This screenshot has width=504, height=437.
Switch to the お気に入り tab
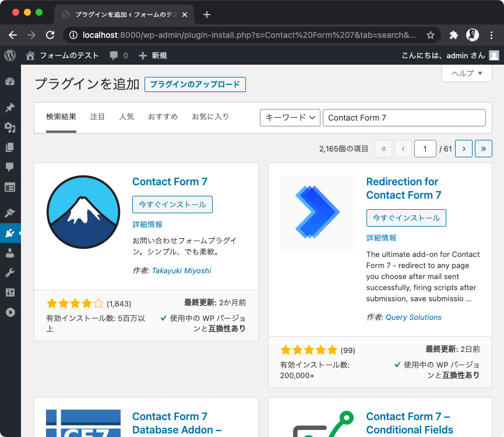tap(210, 117)
